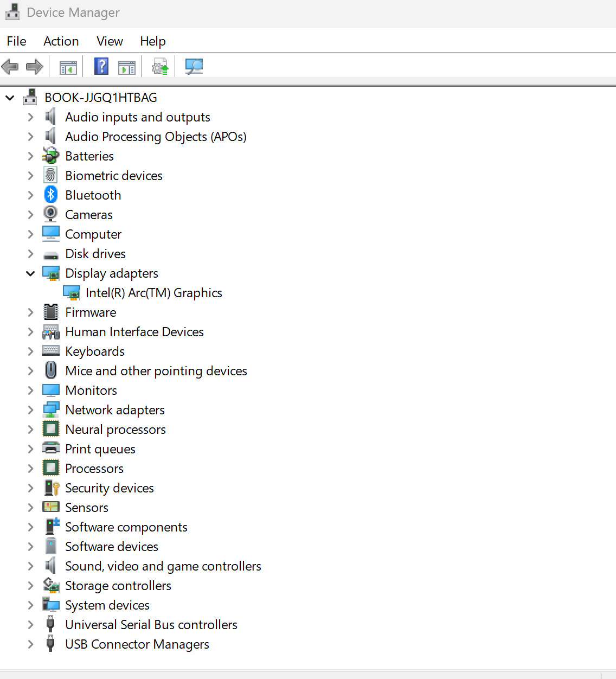
Task: Expand the Computer category chevron
Action: click(30, 234)
